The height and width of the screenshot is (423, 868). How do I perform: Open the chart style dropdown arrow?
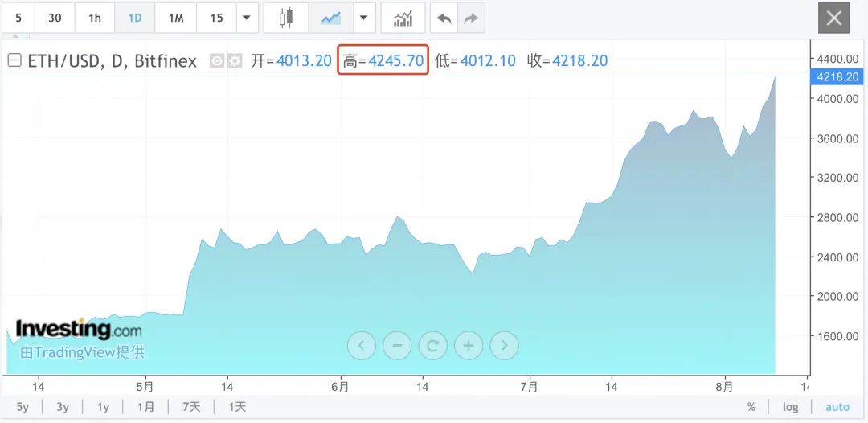(364, 18)
